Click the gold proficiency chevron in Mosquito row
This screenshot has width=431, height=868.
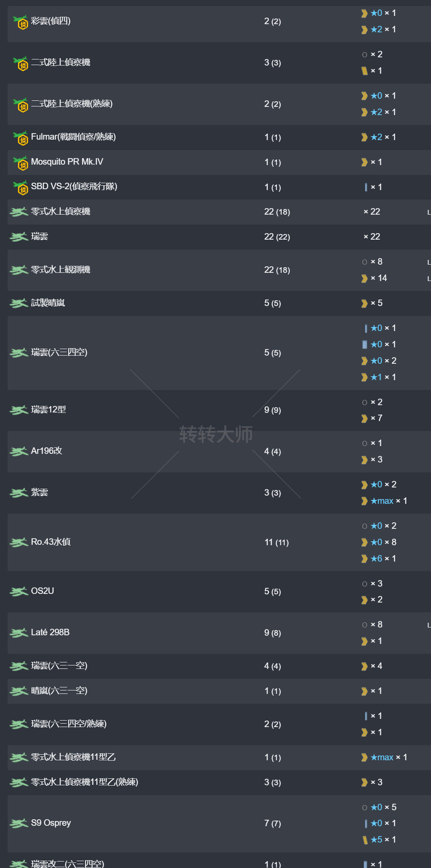tap(365, 162)
